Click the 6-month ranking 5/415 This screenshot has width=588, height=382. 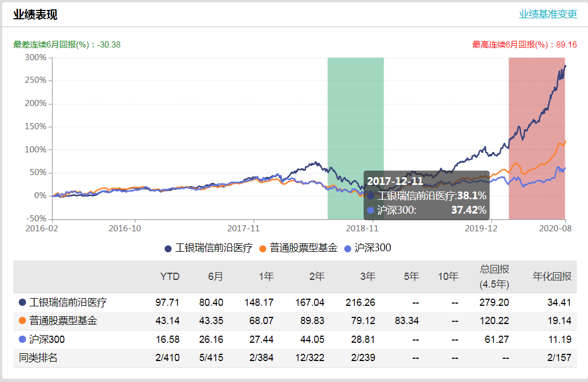click(211, 358)
